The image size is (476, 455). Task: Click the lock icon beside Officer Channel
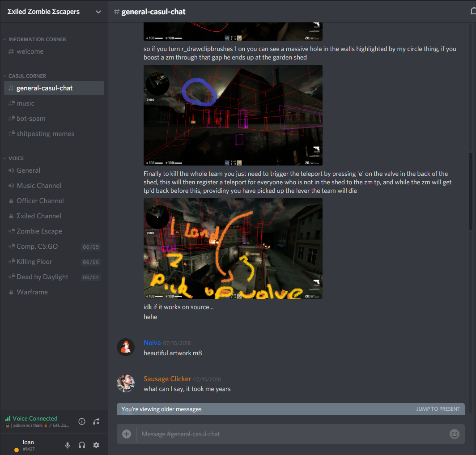tap(11, 201)
